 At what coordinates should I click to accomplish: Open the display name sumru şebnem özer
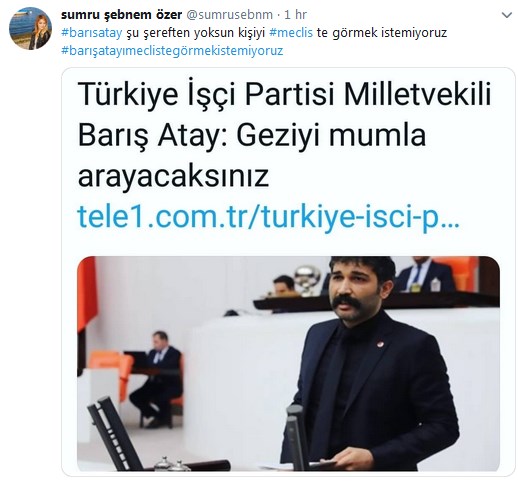click(121, 15)
